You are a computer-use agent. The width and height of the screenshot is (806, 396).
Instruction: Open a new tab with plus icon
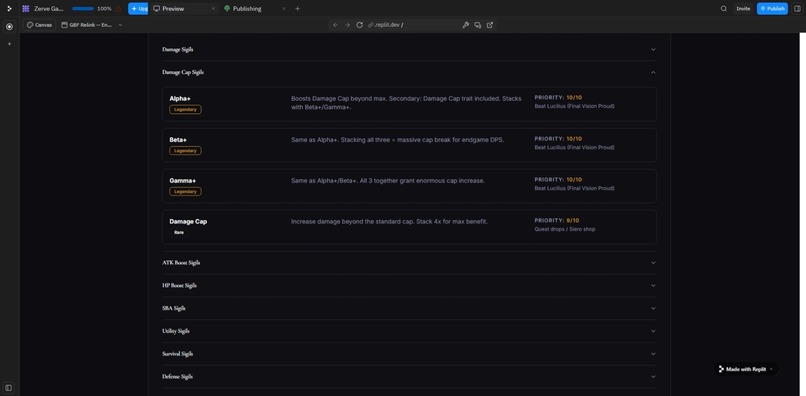click(297, 9)
